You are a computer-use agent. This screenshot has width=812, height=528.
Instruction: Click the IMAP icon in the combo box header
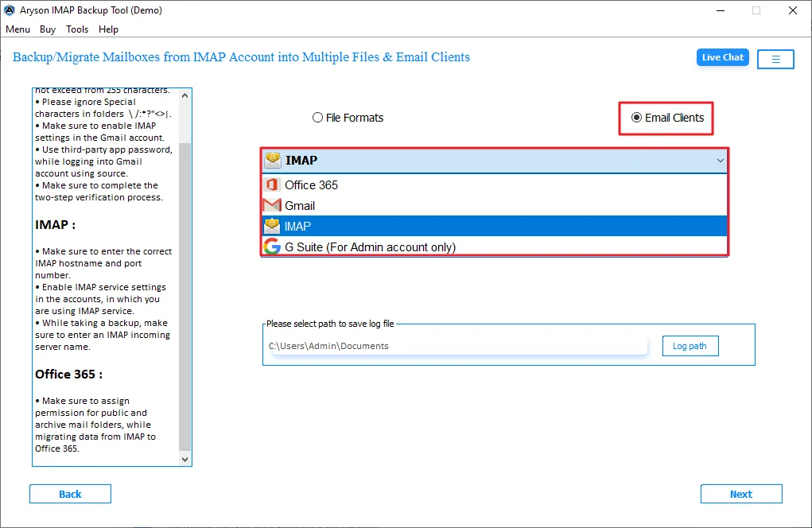tap(273, 160)
